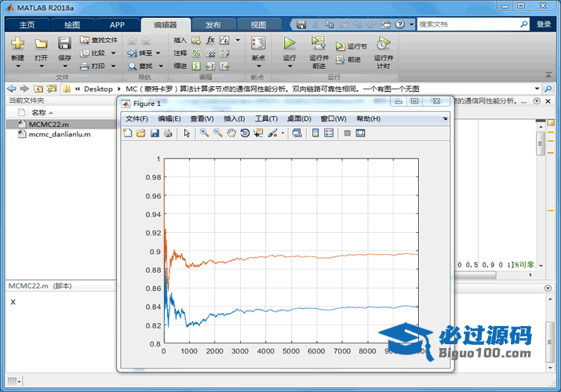561x392 pixels.
Task: Select the Edit Plot arrow tool
Action: click(x=187, y=133)
